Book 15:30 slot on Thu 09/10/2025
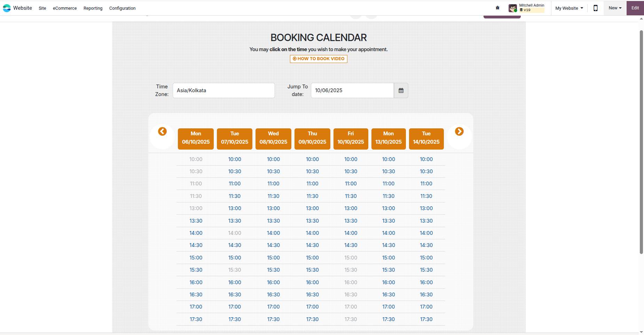644x335 pixels. [x=312, y=270]
